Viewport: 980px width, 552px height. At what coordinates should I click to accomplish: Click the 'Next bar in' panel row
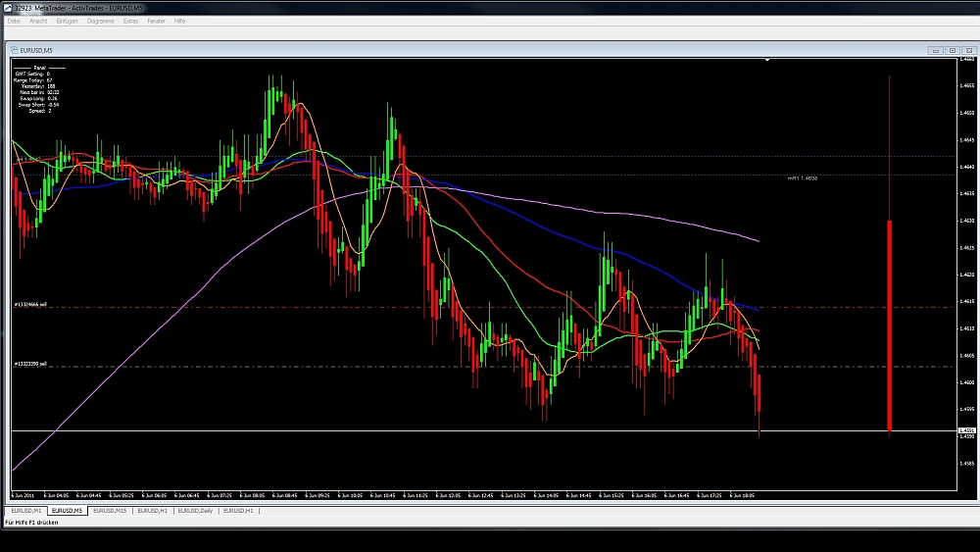pos(39,92)
